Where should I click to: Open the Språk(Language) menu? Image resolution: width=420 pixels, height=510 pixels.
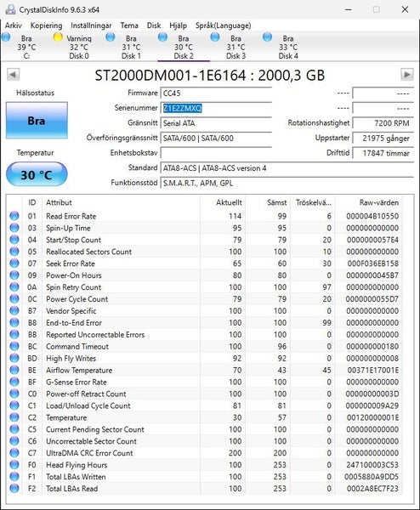[223, 25]
